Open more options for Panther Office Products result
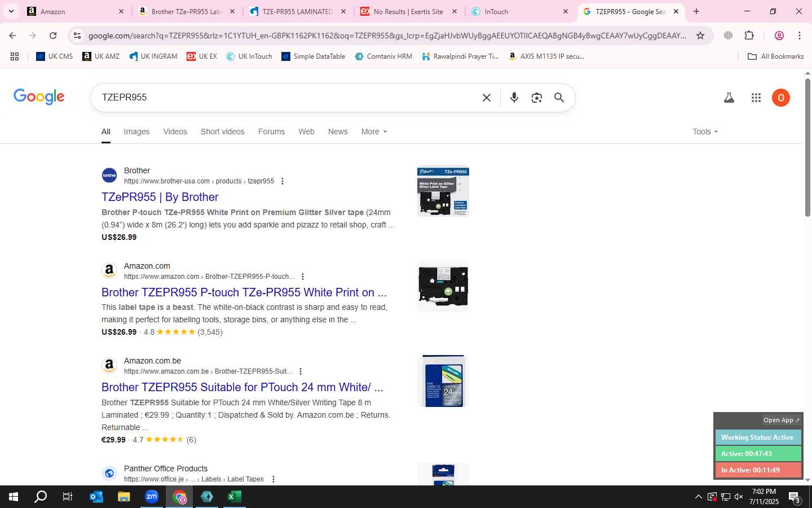 tap(273, 479)
